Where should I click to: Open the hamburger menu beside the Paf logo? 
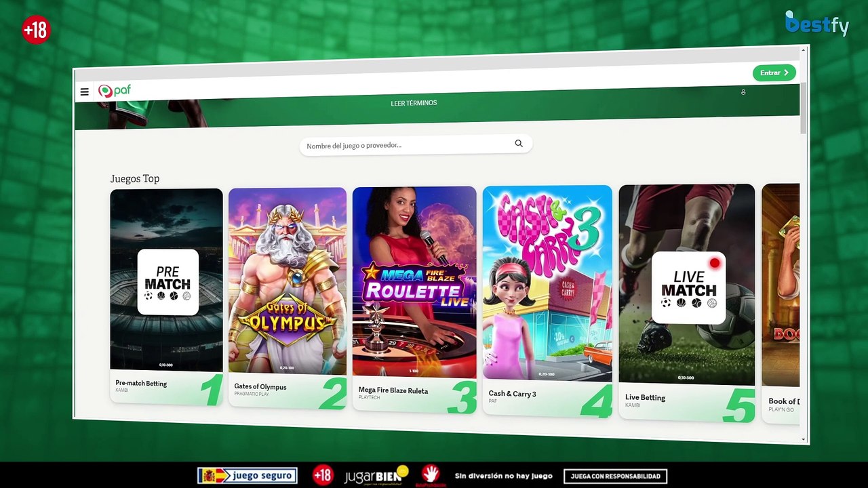[x=84, y=92]
